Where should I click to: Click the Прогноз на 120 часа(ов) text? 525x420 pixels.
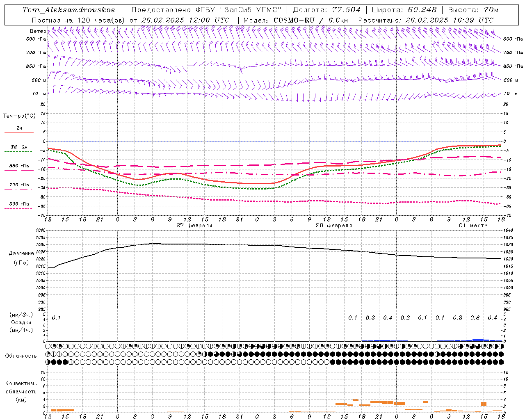[78, 20]
